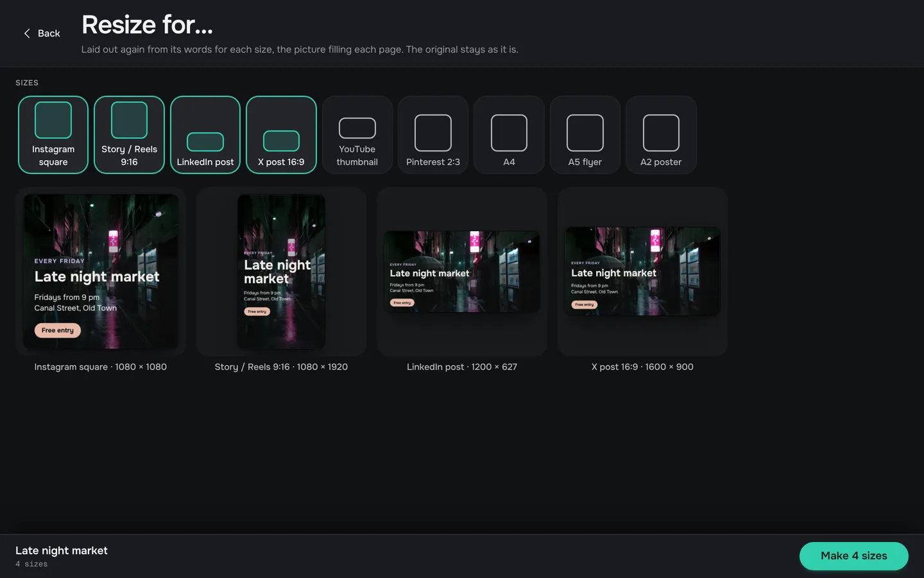Click the 'X post 16:9 · 1600 × 900' caption

click(642, 367)
